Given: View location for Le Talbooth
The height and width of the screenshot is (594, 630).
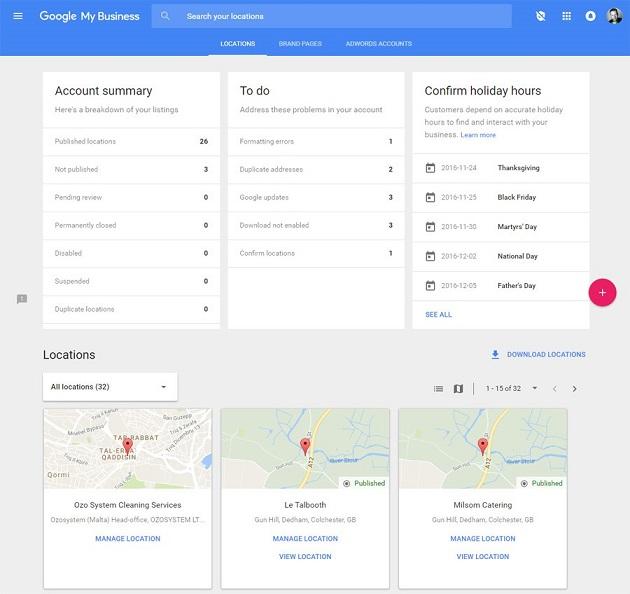Looking at the screenshot, I should (305, 557).
